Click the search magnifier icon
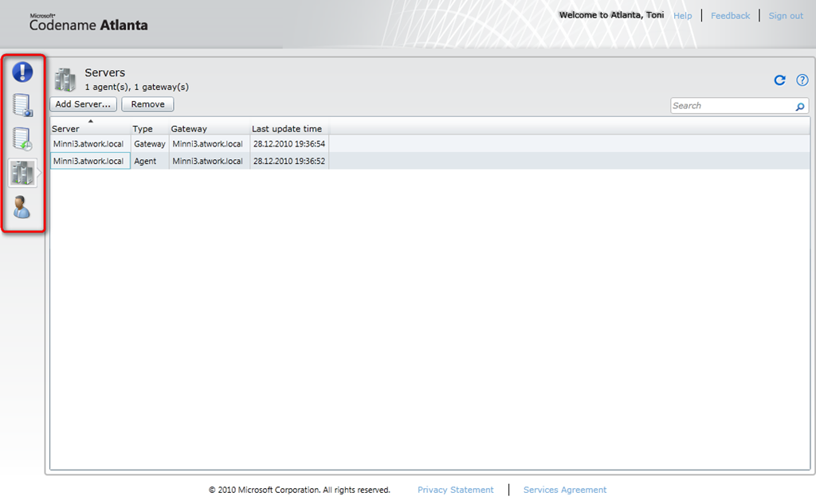The height and width of the screenshot is (504, 816). (800, 106)
